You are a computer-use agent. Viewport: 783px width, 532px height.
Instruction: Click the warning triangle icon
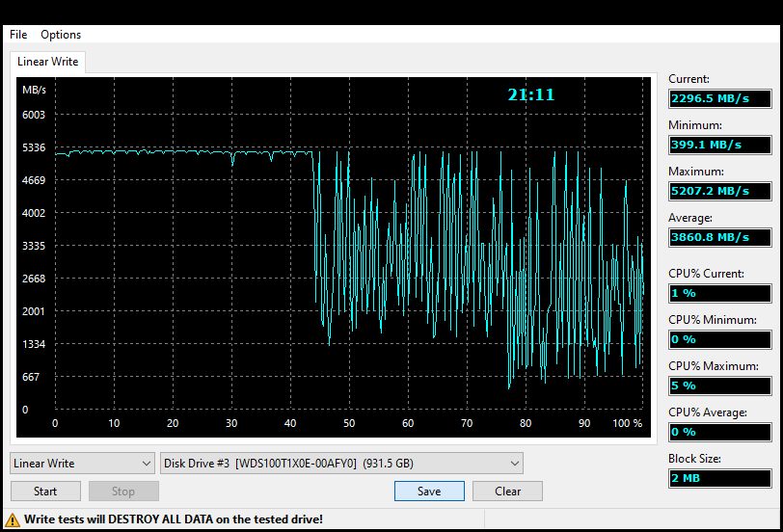(x=13, y=519)
